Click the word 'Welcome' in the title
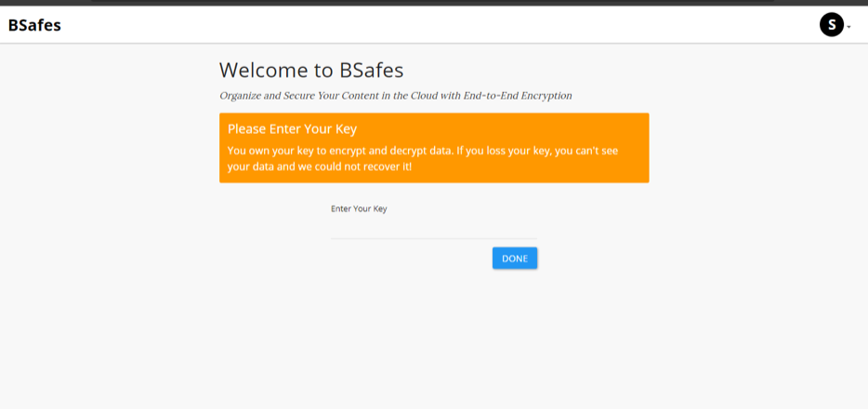Screen dimensions: 868x409 pyautogui.click(x=263, y=71)
